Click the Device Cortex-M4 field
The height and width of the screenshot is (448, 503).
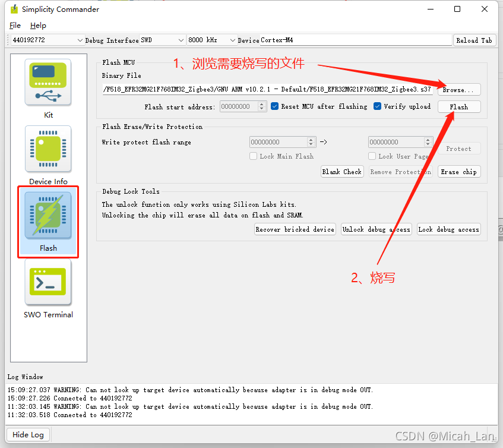point(356,40)
